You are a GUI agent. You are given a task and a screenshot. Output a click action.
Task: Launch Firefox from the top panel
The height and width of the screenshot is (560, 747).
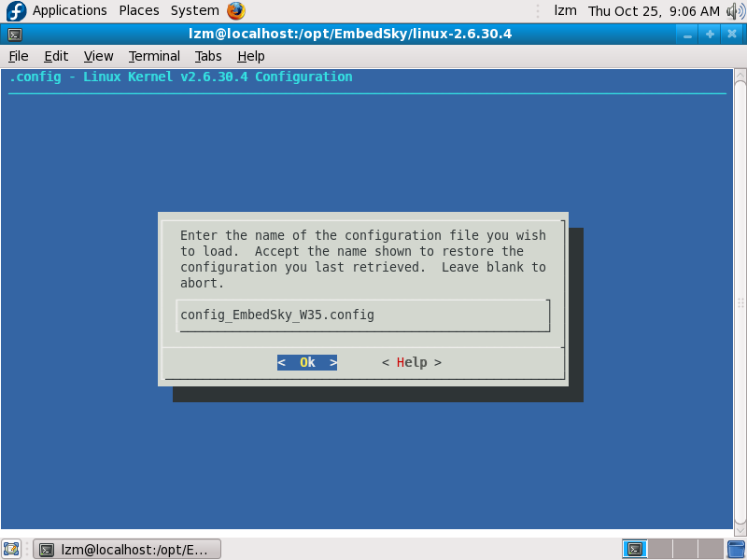235,11
